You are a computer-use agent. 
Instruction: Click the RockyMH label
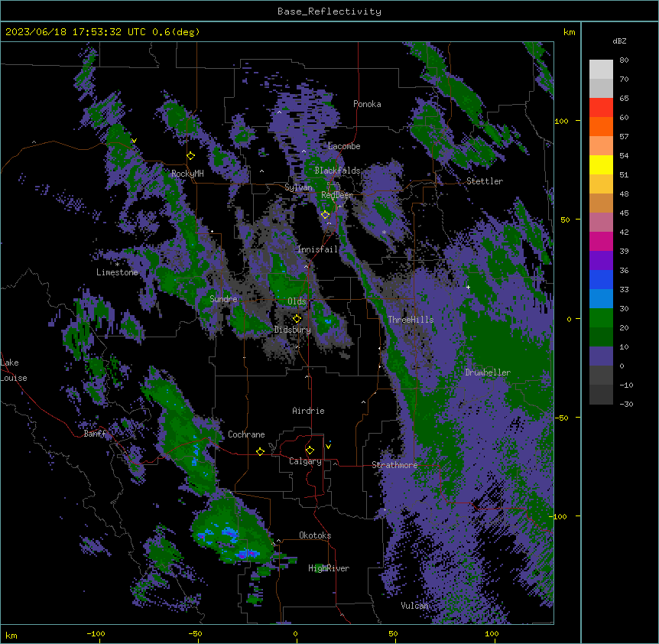click(187, 174)
